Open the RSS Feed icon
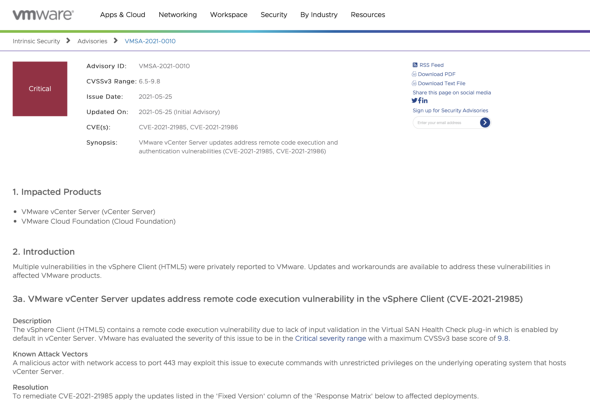The width and height of the screenshot is (590, 408). click(415, 65)
